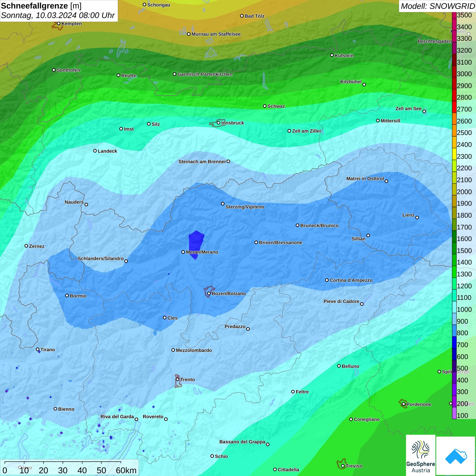Viewport: 476px width, 476px height.
Task: Click the Rovereto label
Action: [153, 417]
